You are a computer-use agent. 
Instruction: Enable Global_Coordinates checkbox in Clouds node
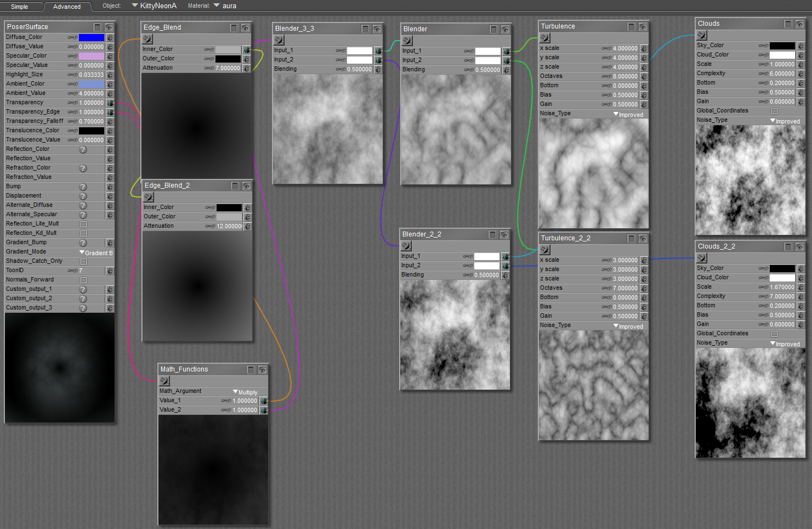(774, 111)
